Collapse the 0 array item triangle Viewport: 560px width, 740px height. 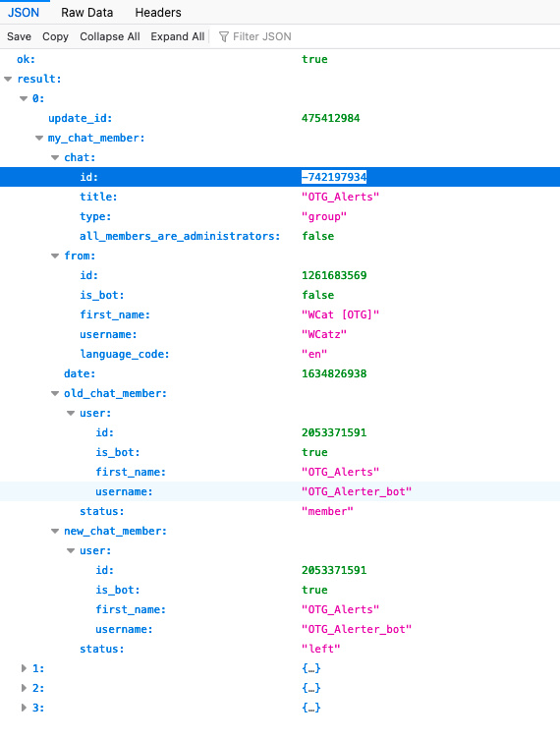pos(24,98)
